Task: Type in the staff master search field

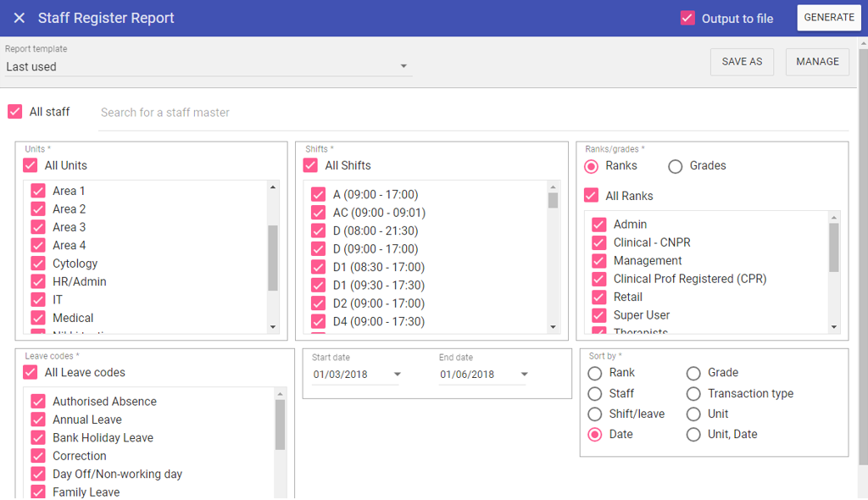Action: (x=472, y=113)
